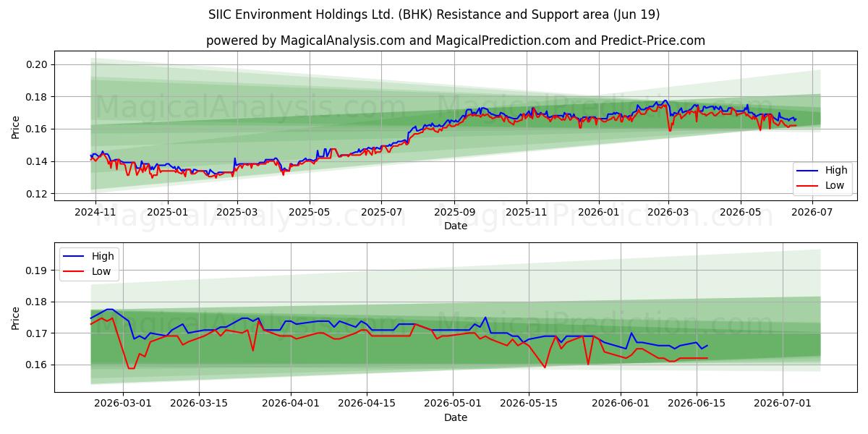Click the 0.20 price tick label
Viewport: 868px width, 434px height.
coord(37,64)
